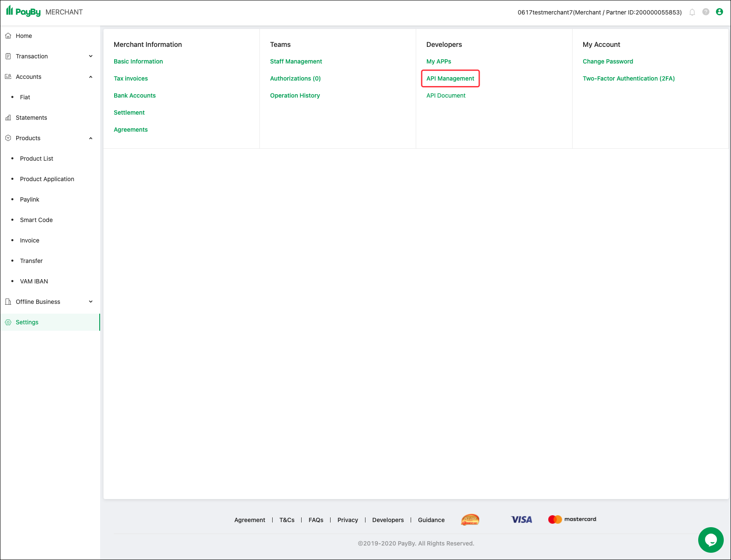Click the VISA logo in footer
The width and height of the screenshot is (731, 560).
521,519
